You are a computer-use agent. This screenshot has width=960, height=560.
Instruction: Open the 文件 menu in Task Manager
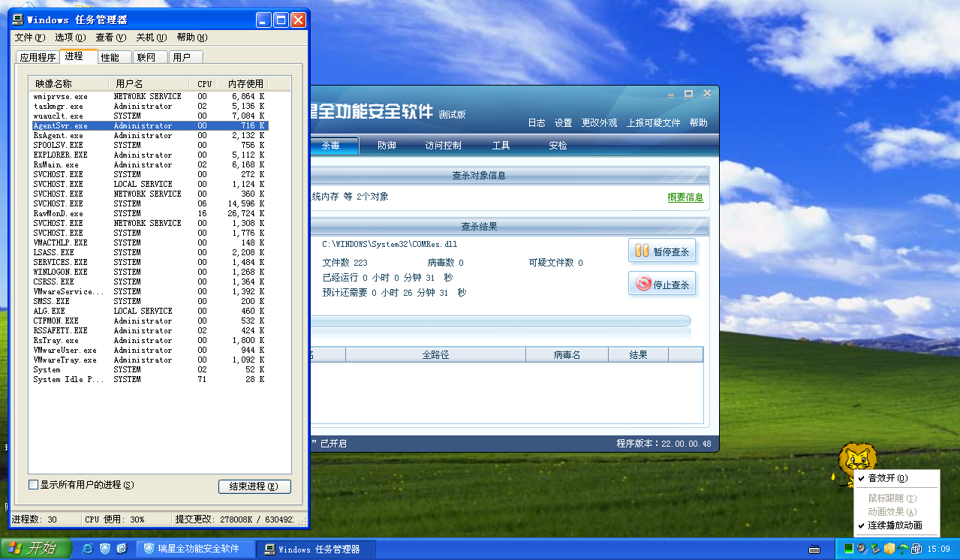[30, 38]
